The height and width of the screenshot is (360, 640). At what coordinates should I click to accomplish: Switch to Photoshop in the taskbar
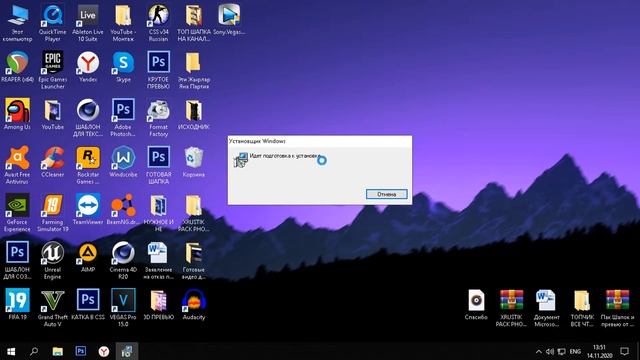click(81, 351)
